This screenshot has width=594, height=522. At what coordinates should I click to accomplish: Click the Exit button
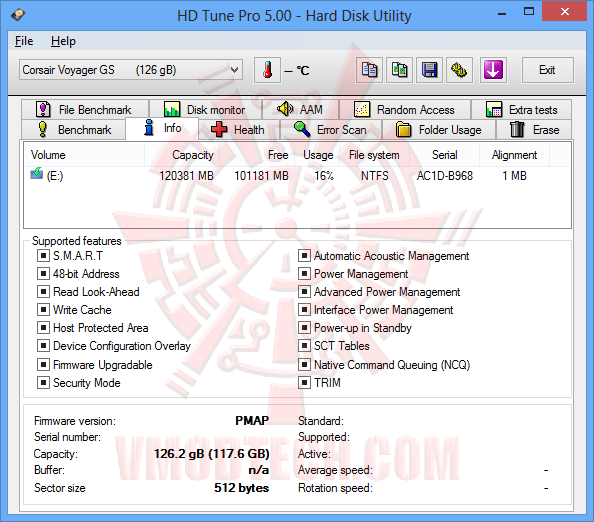click(547, 70)
